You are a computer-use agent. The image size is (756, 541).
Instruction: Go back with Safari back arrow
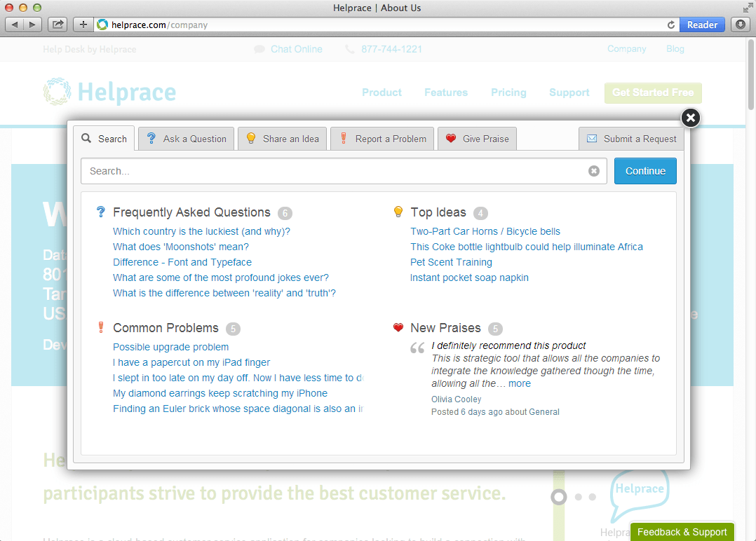(15, 25)
